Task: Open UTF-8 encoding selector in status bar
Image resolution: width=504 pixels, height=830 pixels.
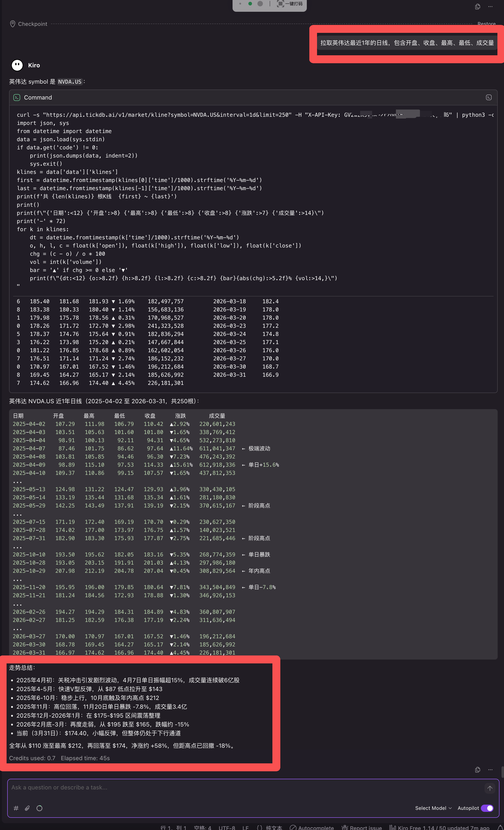Action: coord(227,828)
